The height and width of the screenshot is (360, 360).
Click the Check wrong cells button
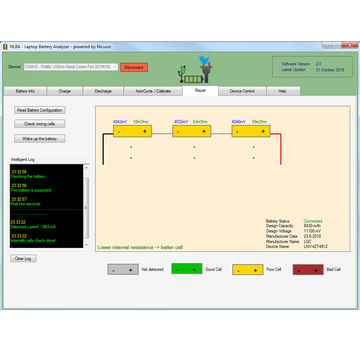[40, 124]
